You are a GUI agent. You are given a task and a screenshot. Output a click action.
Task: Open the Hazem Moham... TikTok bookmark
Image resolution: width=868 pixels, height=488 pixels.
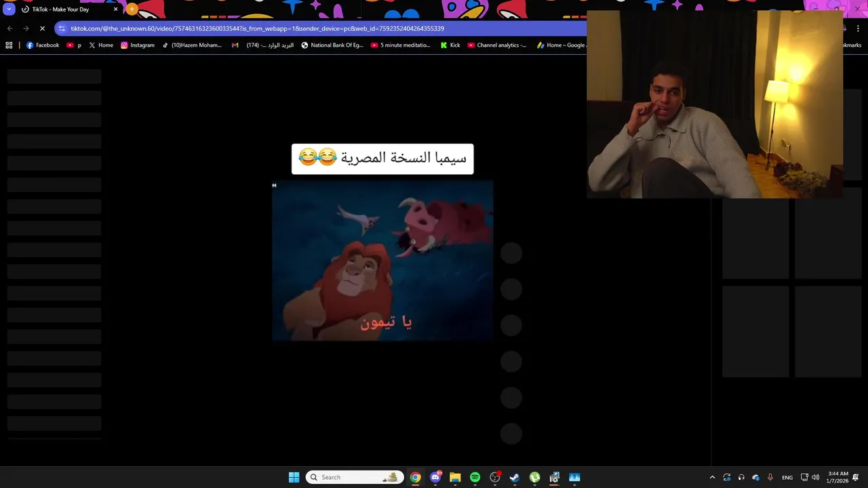192,45
